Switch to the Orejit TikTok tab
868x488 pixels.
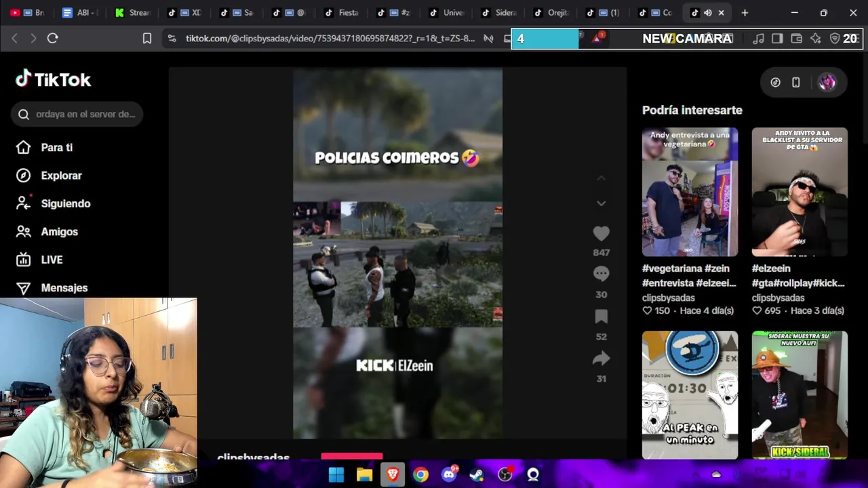tap(551, 12)
